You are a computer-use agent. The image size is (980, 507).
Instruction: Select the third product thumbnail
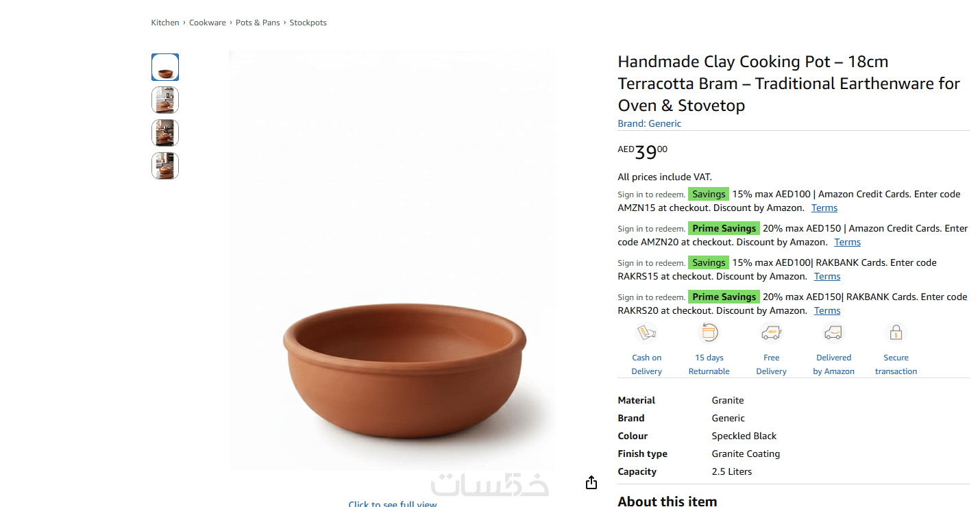(x=165, y=133)
